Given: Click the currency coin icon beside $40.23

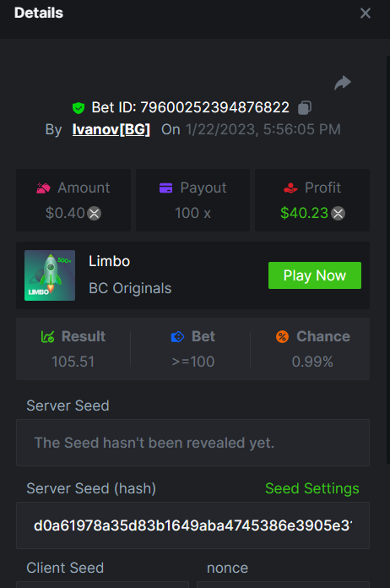Looking at the screenshot, I should tap(338, 214).
